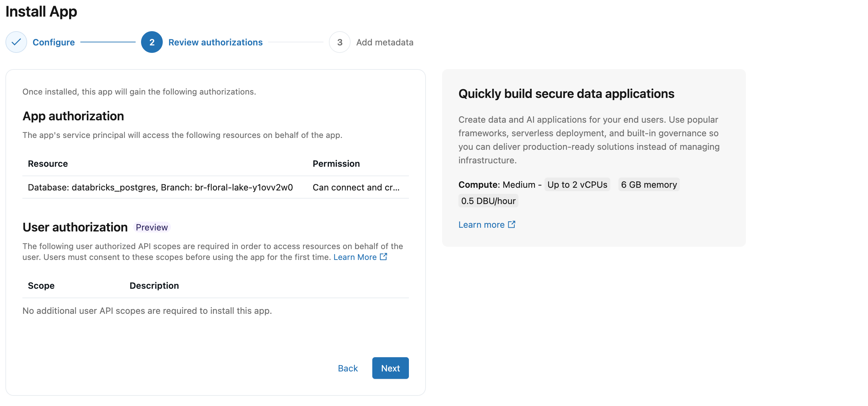Click the Preview badge next to User authorization
This screenshot has width=868, height=406.
(x=152, y=227)
